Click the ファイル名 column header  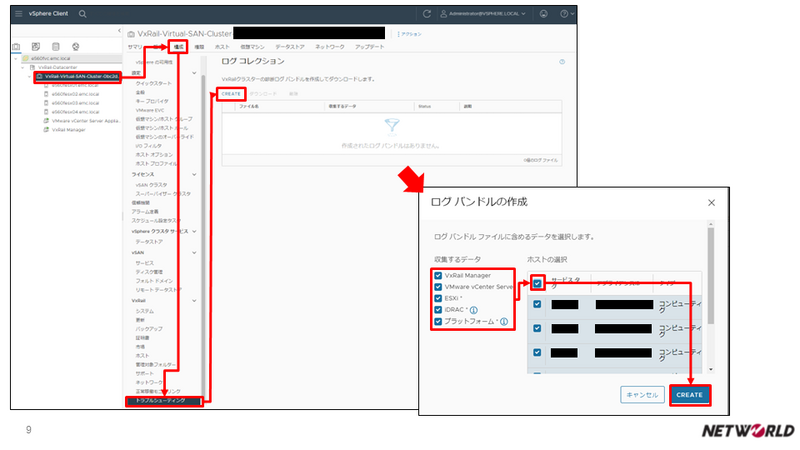[249, 106]
